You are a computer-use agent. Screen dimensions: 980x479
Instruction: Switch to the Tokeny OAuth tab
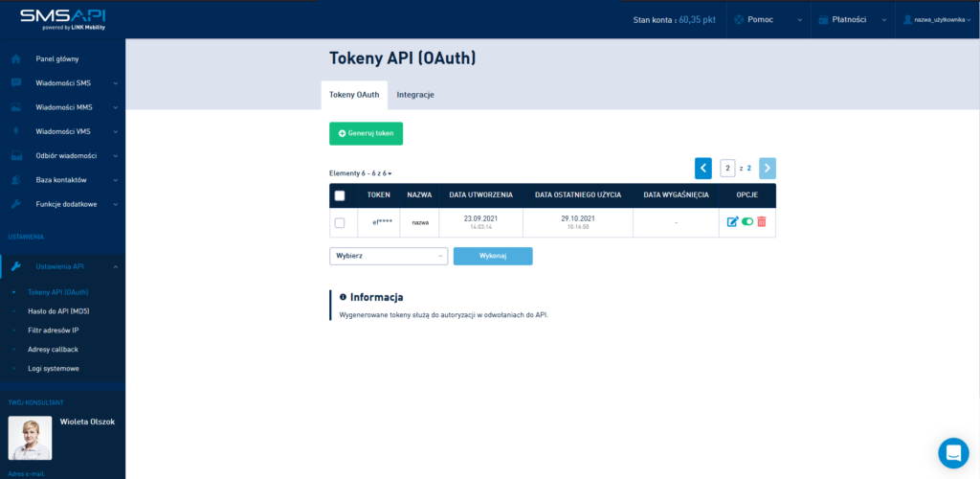pyautogui.click(x=354, y=95)
